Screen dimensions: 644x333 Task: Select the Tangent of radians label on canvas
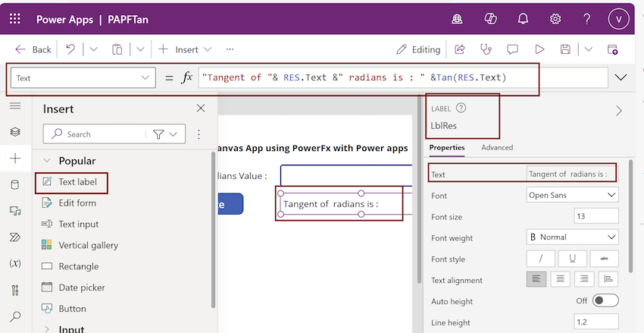click(x=330, y=204)
